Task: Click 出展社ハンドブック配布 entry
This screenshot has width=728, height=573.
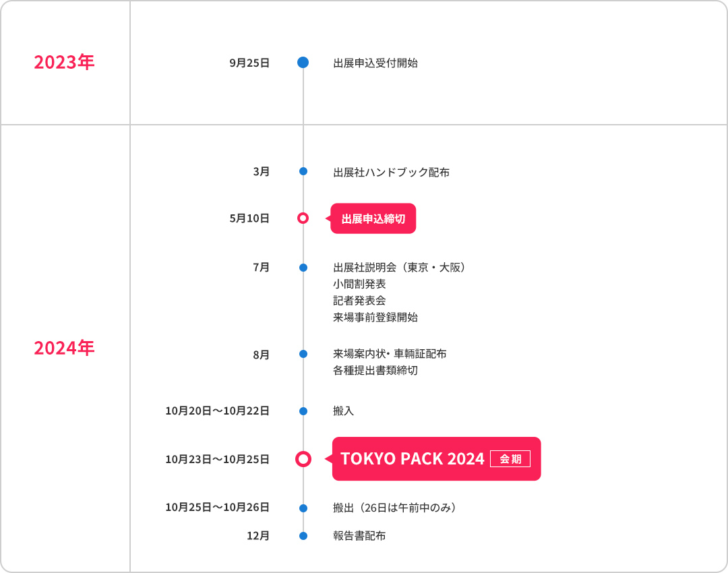Action: 391,173
